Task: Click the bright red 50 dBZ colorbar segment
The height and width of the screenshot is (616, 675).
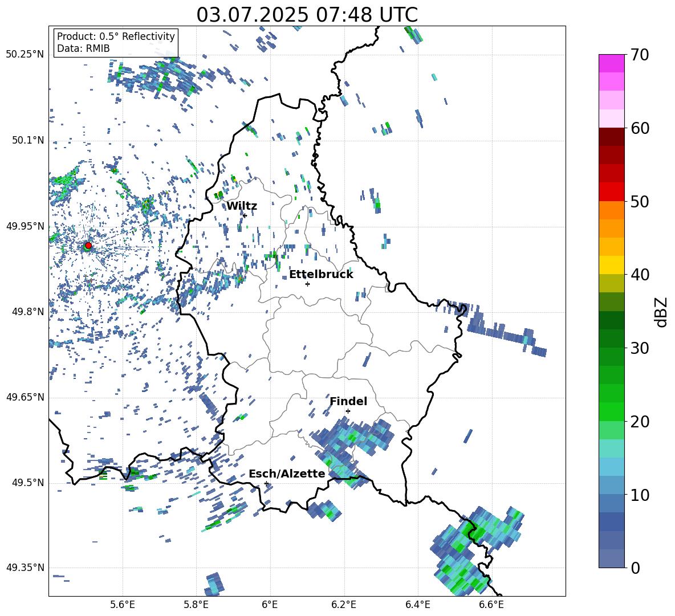Action: pos(611,192)
